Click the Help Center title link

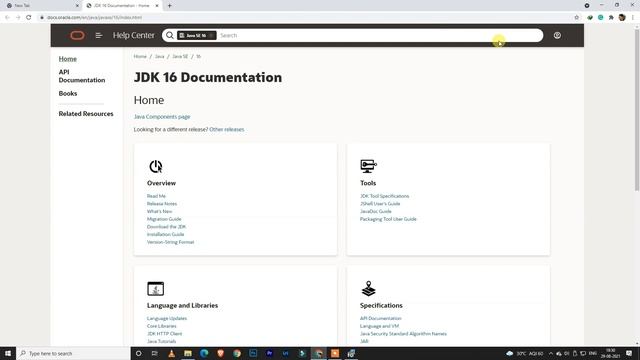click(x=133, y=36)
